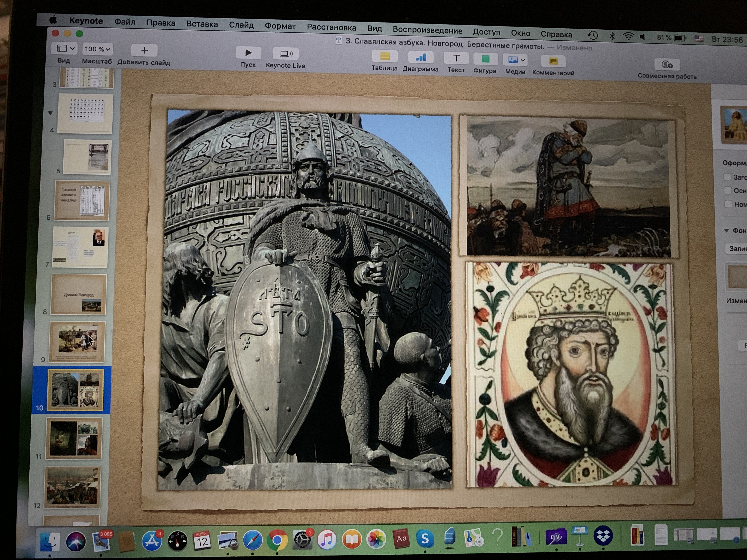The image size is (747, 560).
Task: Add a Комментарий sticky note
Action: 553,61
